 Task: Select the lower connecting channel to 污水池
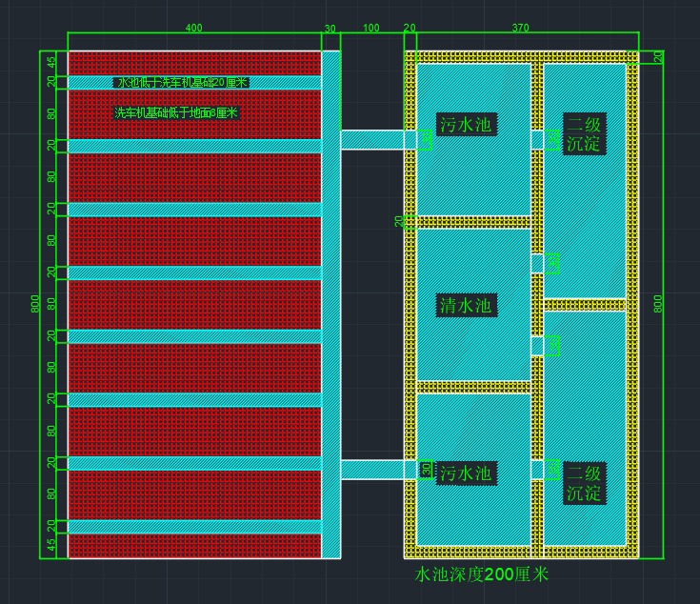372,470
